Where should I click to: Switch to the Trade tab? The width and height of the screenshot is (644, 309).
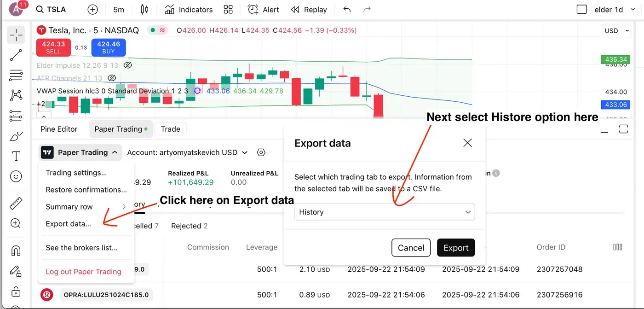[x=170, y=129]
